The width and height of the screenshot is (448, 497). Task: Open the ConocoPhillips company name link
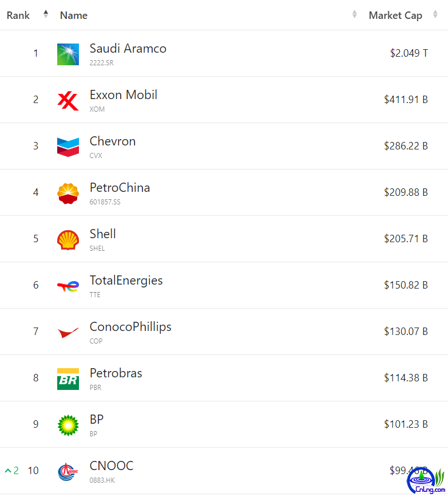(x=130, y=327)
